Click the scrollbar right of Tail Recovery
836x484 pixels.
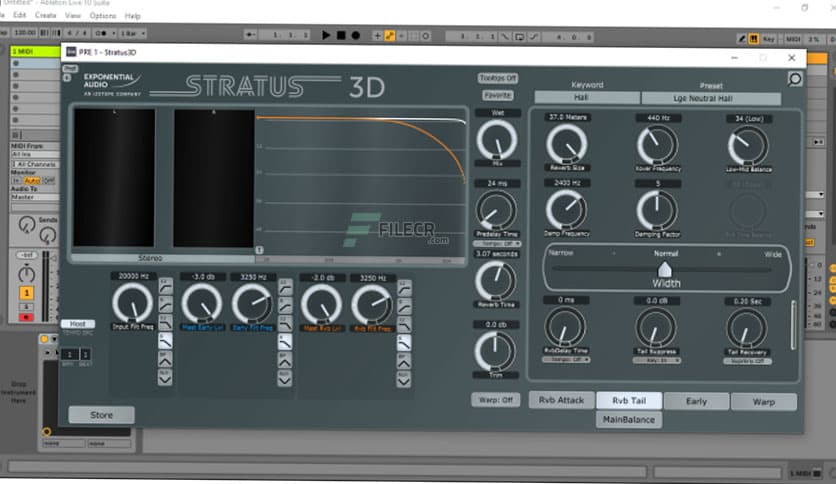click(x=793, y=325)
